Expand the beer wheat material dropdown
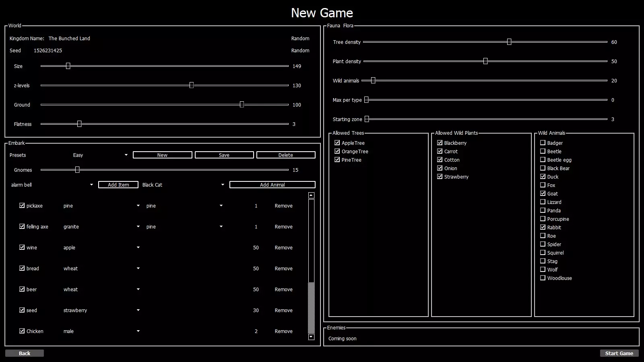 [101, 290]
